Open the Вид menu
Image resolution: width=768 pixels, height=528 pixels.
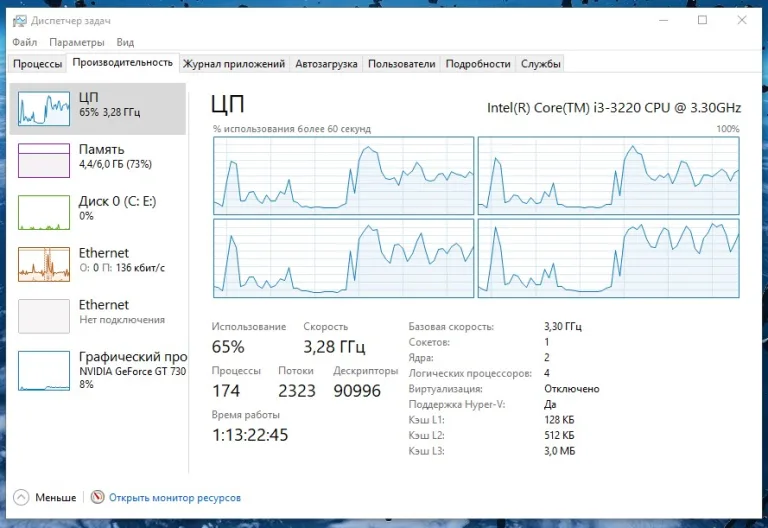point(125,42)
